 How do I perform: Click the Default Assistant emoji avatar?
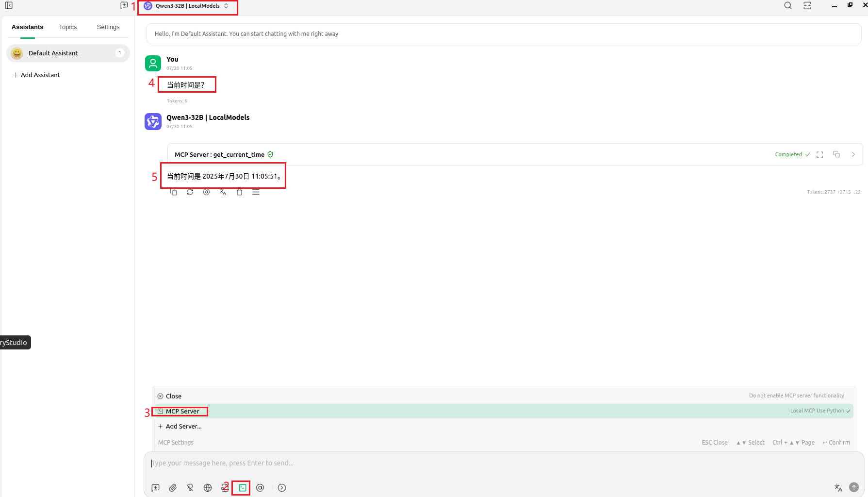pyautogui.click(x=17, y=53)
